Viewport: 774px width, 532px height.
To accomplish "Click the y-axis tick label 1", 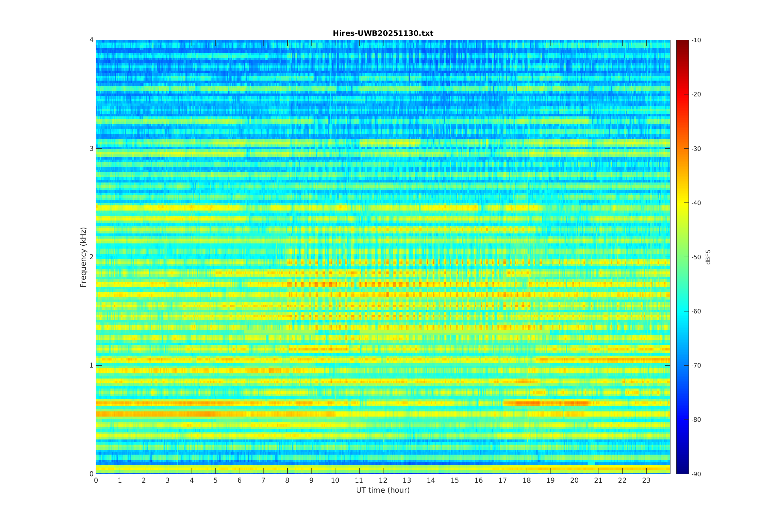I will coord(91,365).
